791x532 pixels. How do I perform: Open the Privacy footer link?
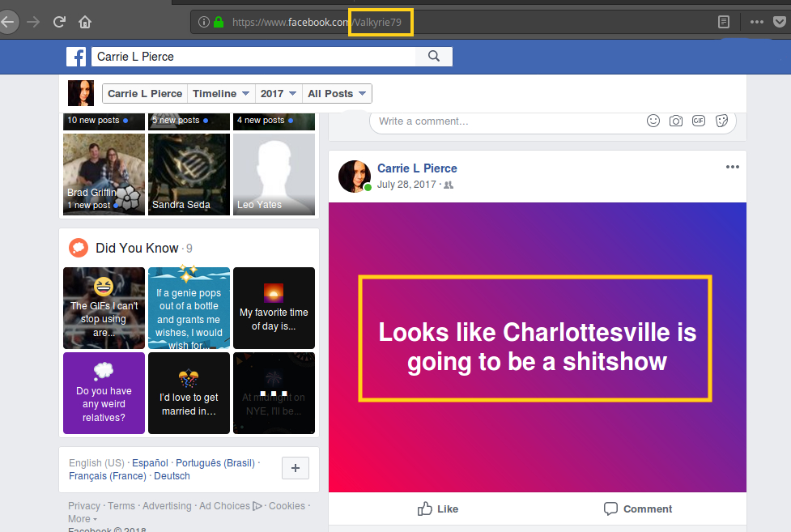84,506
